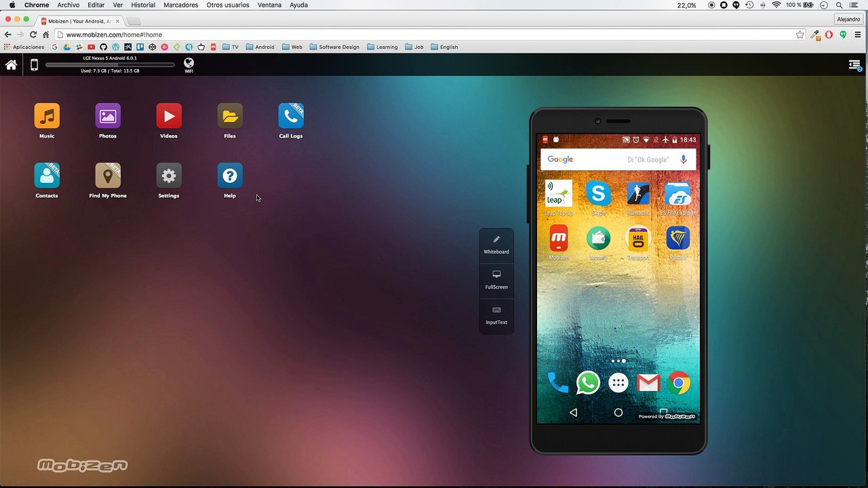Open the Videos app icon

point(169,116)
